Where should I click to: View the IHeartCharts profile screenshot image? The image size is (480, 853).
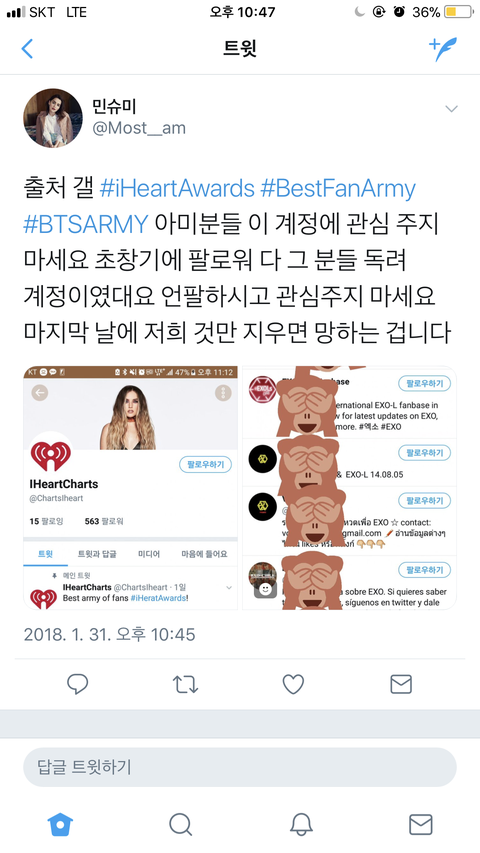[130, 487]
